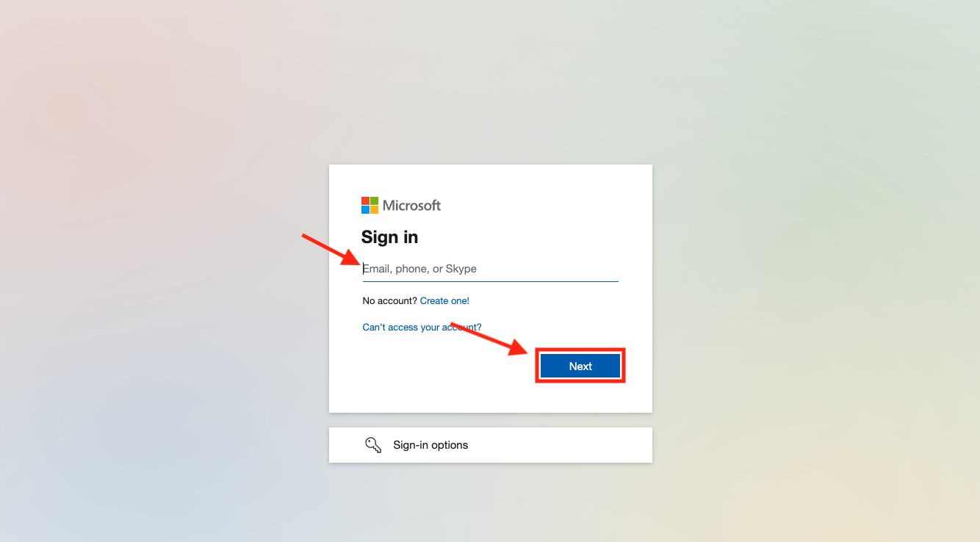Click the red arrow pointing at email field
The width and height of the screenshot is (980, 542).
tap(331, 250)
